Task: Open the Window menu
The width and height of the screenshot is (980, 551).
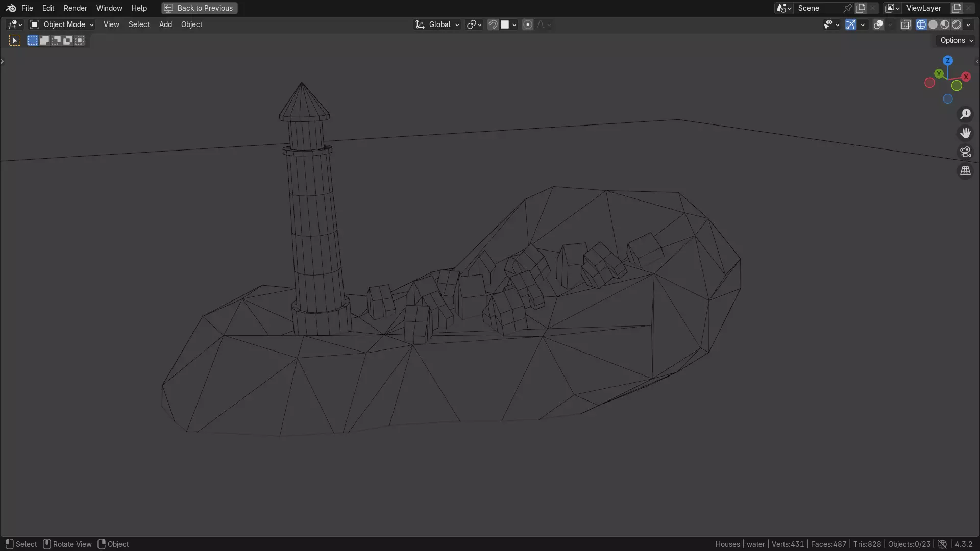Action: (x=109, y=8)
